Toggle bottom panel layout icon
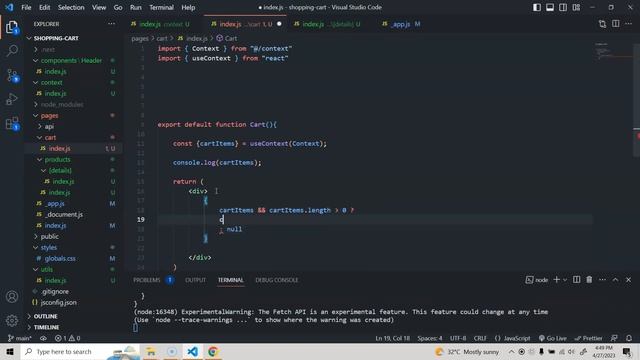The width and height of the screenshot is (640, 360). tap(550, 7)
